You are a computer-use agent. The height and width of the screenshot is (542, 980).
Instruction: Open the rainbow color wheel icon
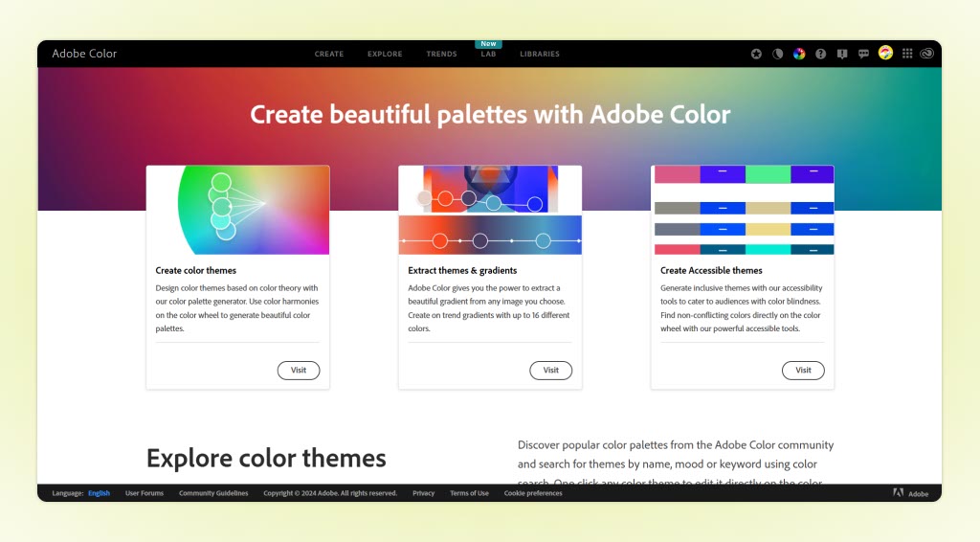click(x=799, y=54)
